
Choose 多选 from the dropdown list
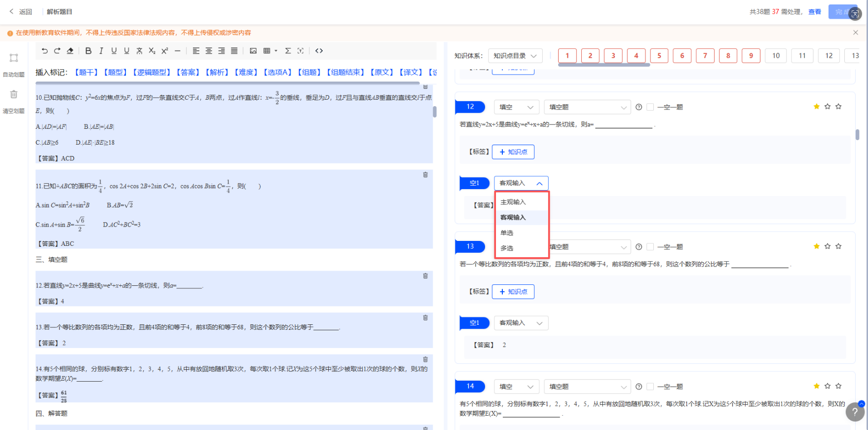coord(522,248)
